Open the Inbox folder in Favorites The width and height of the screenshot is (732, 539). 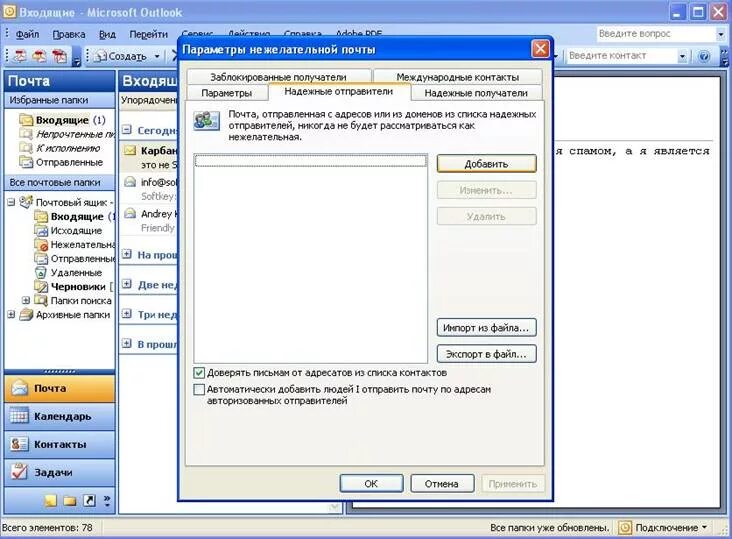[x=63, y=120]
